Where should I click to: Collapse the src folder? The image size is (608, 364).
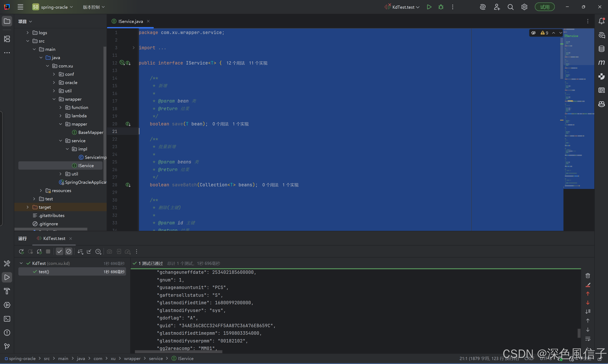click(28, 41)
